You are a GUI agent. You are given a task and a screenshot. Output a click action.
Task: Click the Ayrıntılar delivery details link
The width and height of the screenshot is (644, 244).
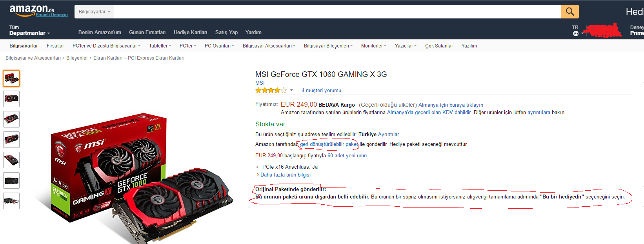click(x=388, y=135)
